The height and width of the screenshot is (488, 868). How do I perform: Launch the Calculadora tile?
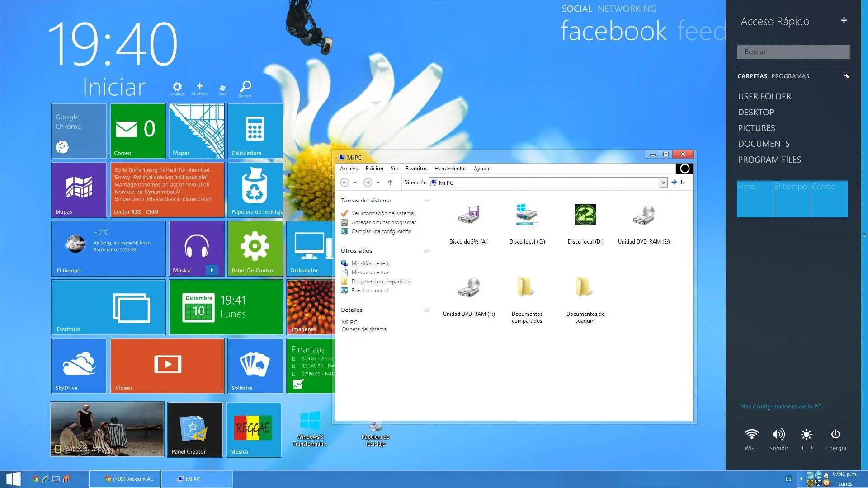point(255,131)
